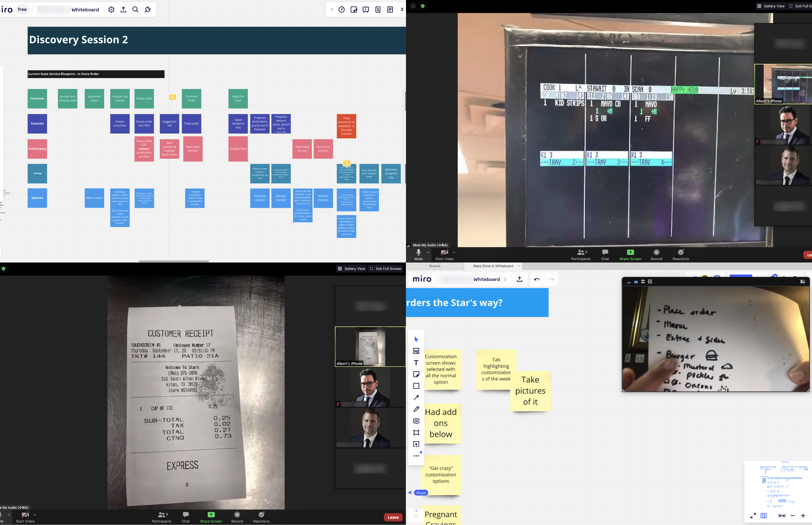Select the green 'Customer' sticky note
812x525 pixels.
click(37, 98)
